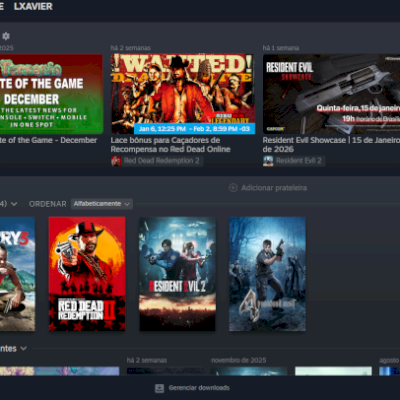Click the 'novembro de 2025' label

tap(239, 360)
